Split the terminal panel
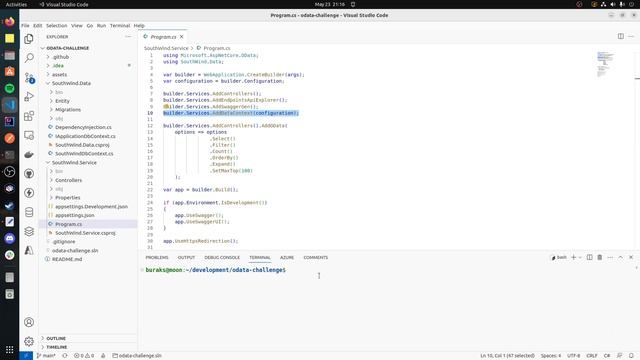The image size is (640, 360). [589, 257]
